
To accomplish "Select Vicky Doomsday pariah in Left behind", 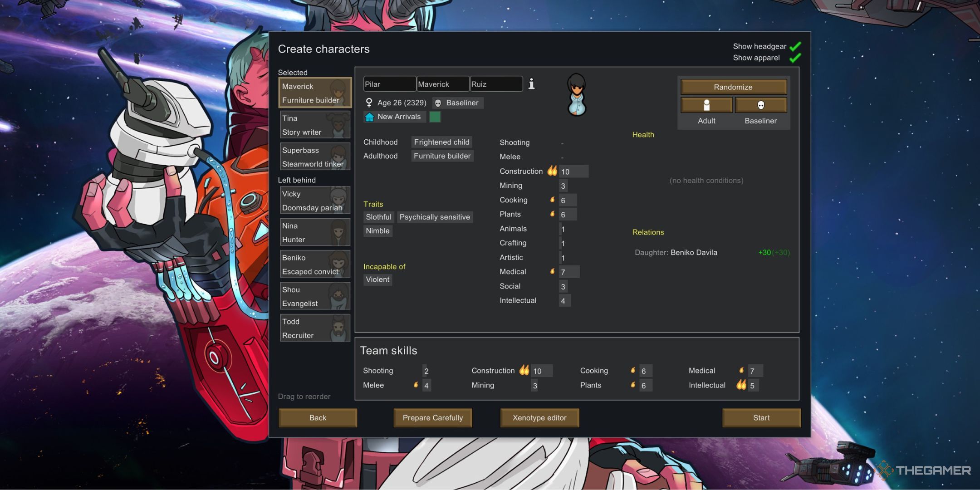I will coord(315,201).
